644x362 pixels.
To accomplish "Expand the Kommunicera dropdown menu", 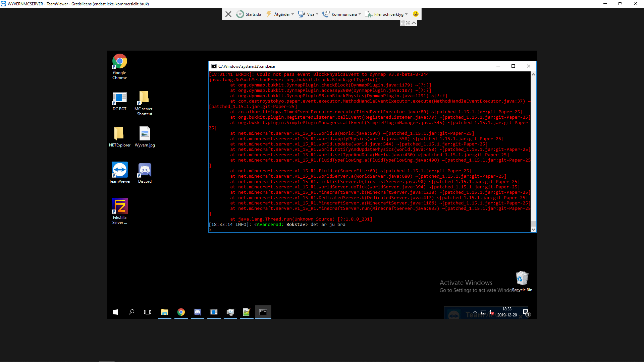I will pyautogui.click(x=341, y=14).
